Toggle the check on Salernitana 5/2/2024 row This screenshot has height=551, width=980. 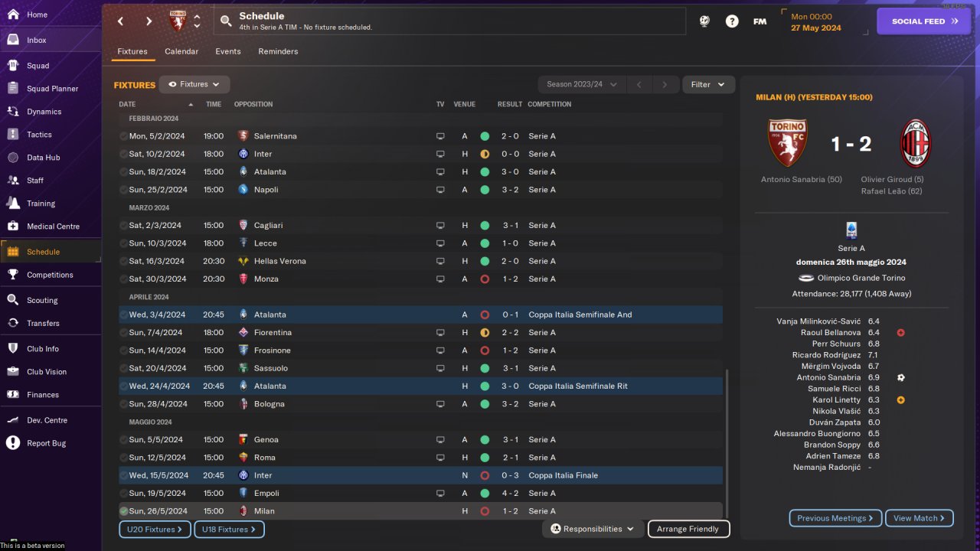[x=123, y=136]
